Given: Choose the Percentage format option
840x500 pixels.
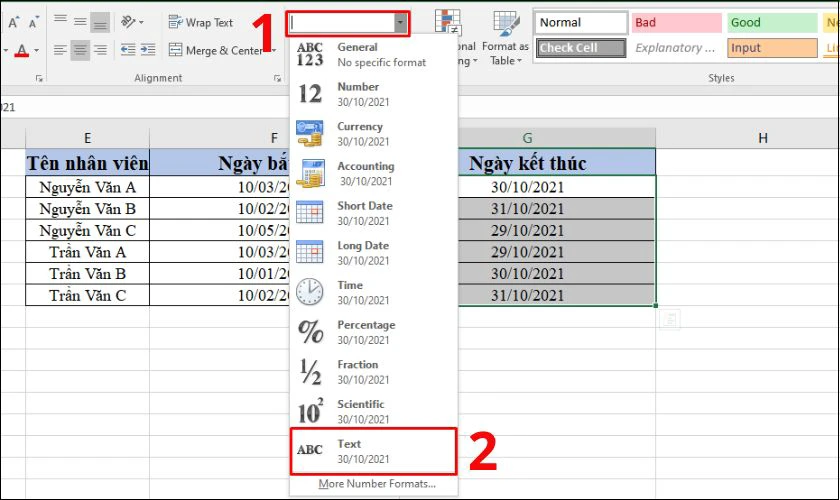Looking at the screenshot, I should coord(373,332).
